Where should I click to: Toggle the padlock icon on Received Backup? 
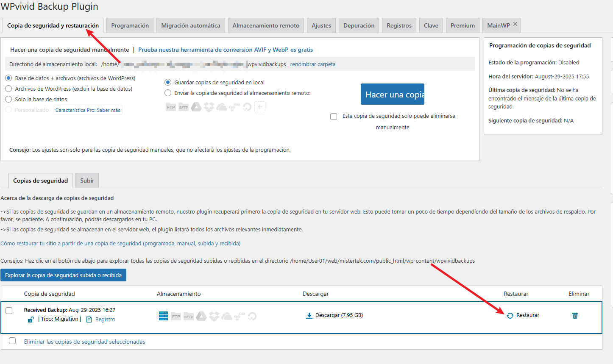tap(31, 320)
